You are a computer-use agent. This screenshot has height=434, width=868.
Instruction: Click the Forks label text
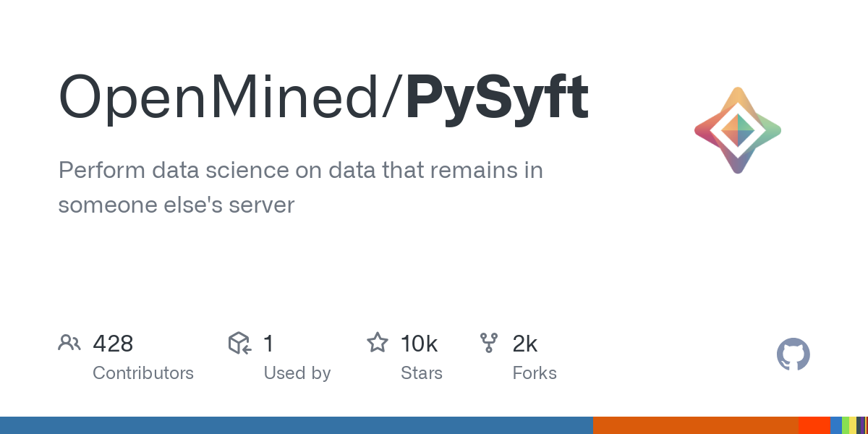(x=535, y=373)
